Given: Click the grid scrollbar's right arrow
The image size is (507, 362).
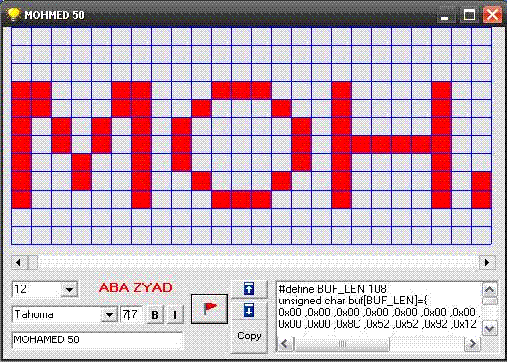Looking at the screenshot, I should (x=487, y=263).
